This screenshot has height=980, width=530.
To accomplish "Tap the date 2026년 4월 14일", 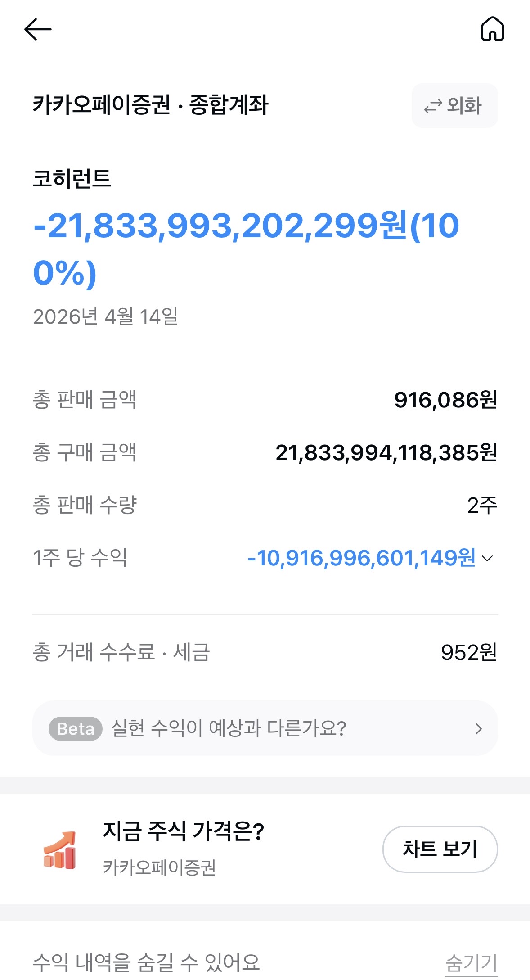I will [x=106, y=316].
